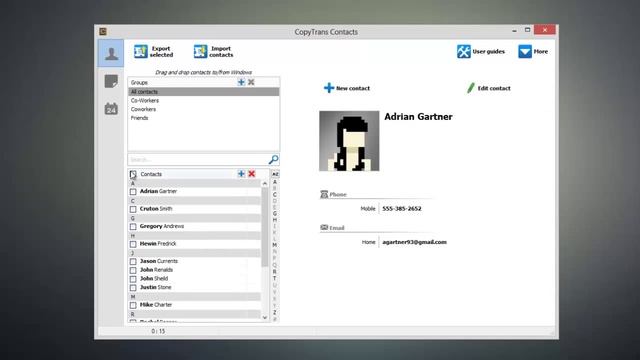Click the contact name Gregory Andrews
Screen dimensions: 640x360
pos(162,226)
